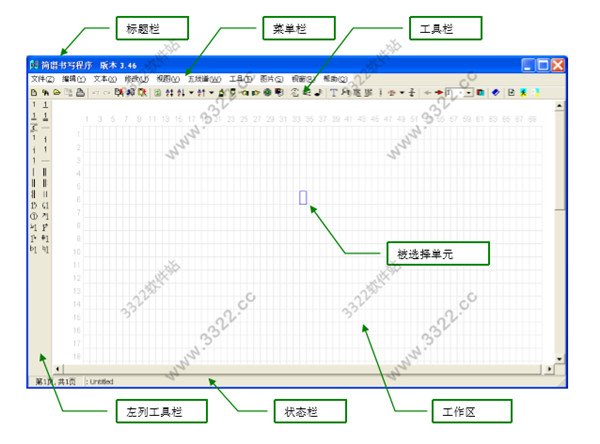Click the last yellow-blue icon at toolbar's right end

(x=536, y=92)
